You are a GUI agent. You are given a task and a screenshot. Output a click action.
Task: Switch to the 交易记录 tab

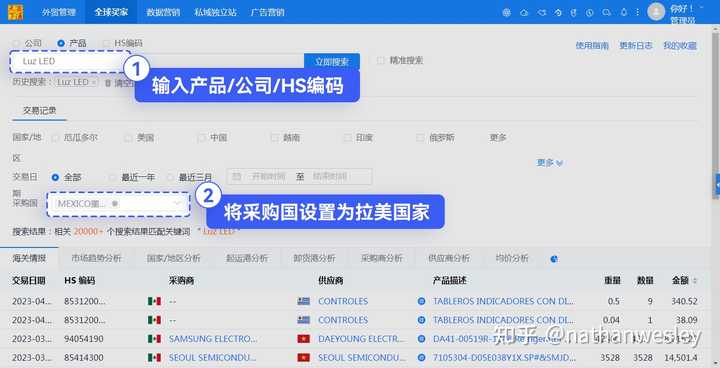pos(39,110)
